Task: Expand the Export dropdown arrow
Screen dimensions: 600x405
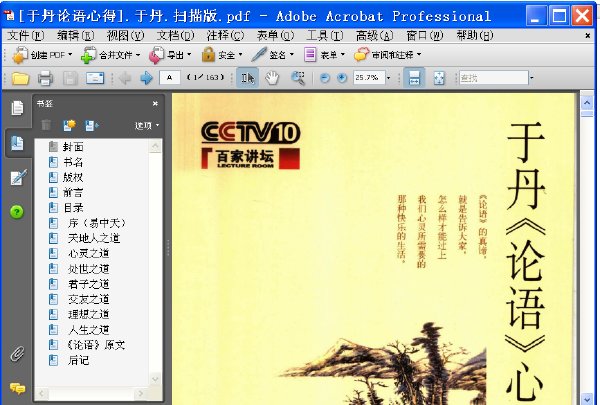Action: (x=189, y=55)
